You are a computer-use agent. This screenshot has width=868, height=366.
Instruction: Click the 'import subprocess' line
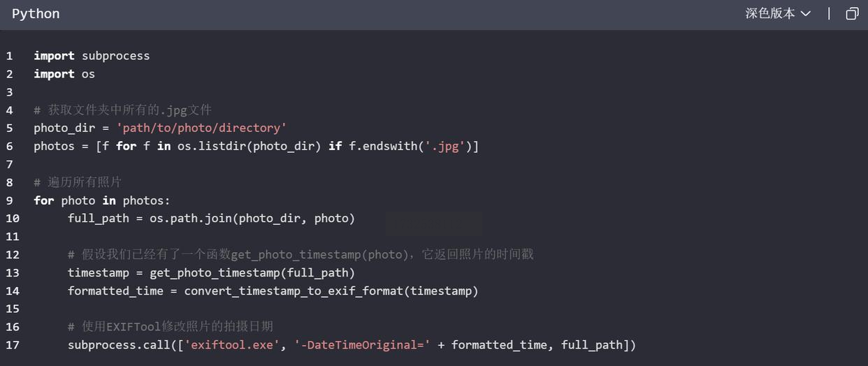coord(92,56)
